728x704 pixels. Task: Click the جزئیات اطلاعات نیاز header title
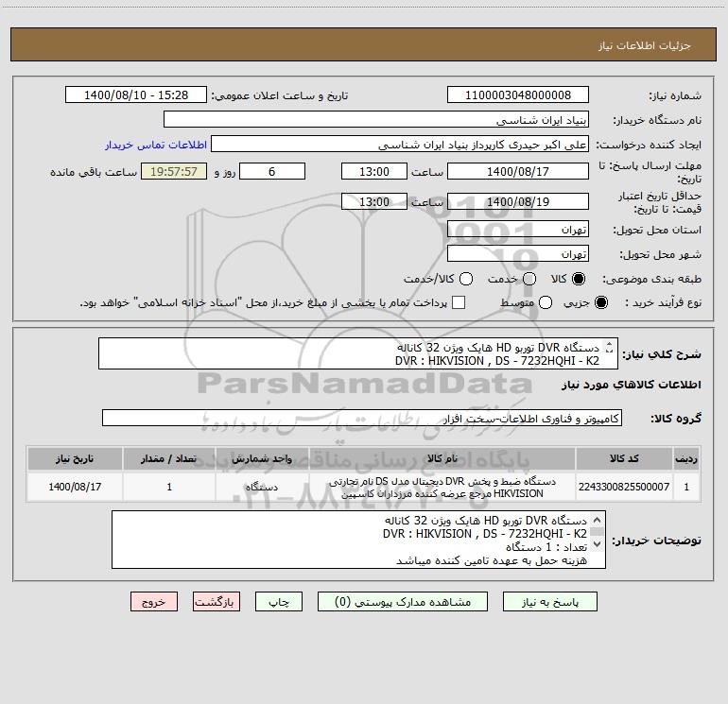[x=644, y=45]
